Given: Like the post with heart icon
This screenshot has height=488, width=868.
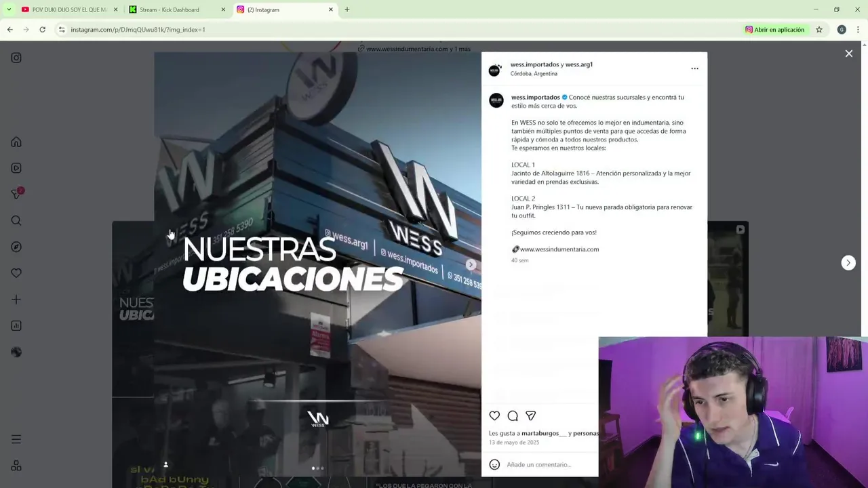Looking at the screenshot, I should pyautogui.click(x=494, y=415).
